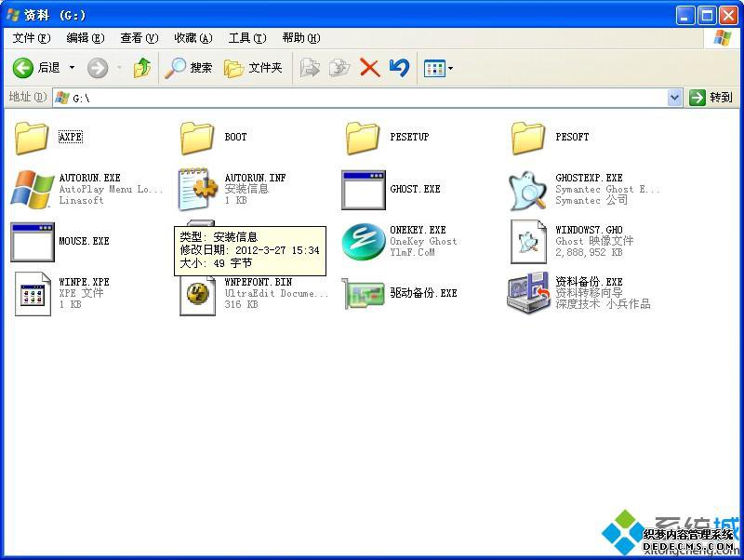
Task: Click the Copy To toolbar icon
Action: [339, 68]
